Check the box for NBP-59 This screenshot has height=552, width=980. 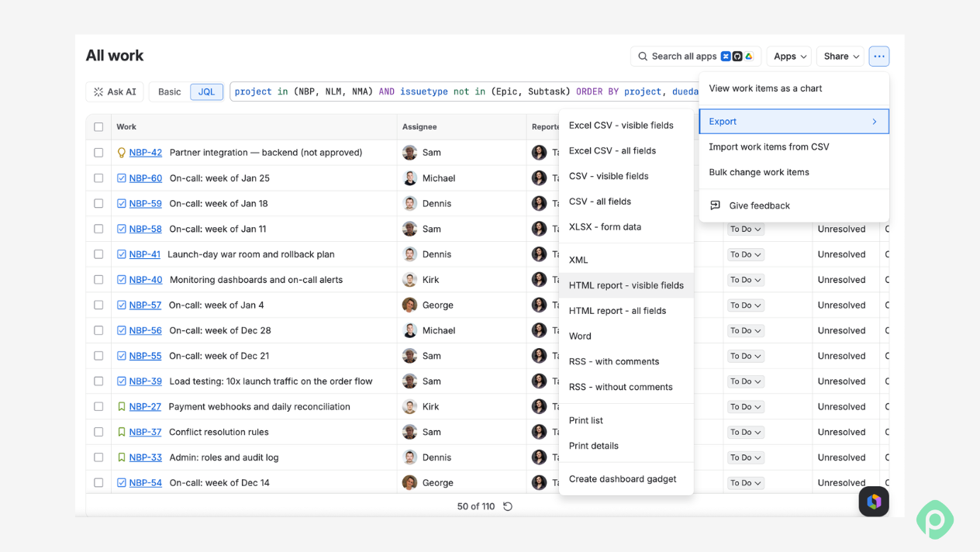click(98, 203)
